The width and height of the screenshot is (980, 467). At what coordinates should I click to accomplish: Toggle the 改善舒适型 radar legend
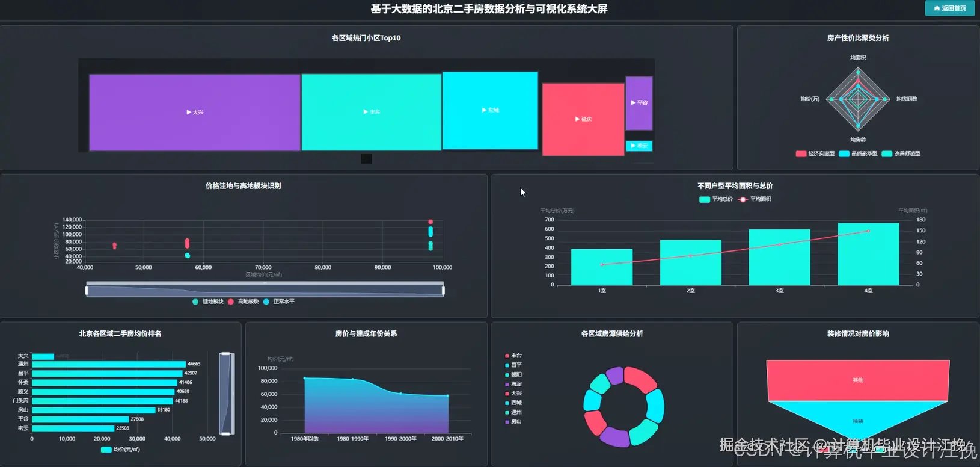point(901,153)
